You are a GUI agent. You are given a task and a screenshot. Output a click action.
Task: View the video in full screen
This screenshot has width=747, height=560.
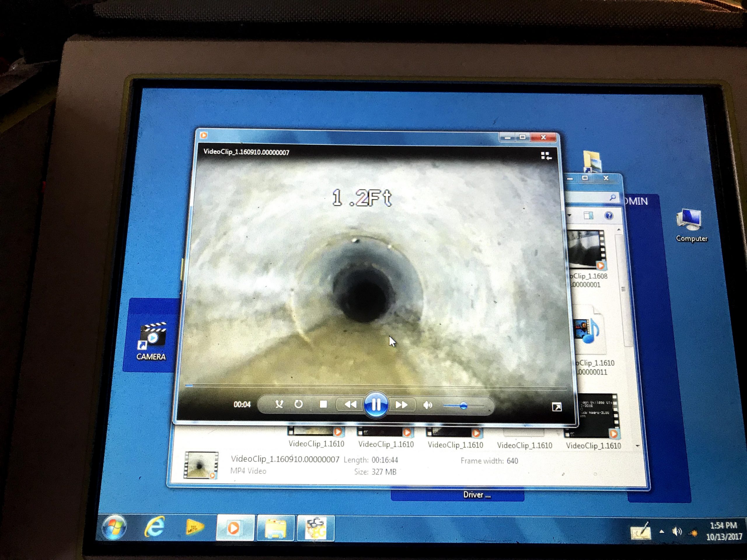556,407
